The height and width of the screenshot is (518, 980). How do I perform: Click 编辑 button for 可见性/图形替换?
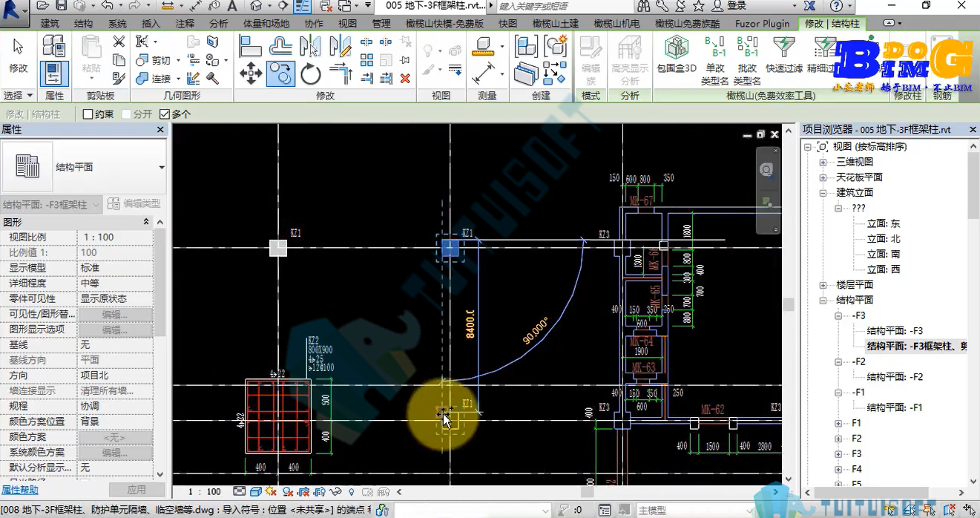click(115, 315)
